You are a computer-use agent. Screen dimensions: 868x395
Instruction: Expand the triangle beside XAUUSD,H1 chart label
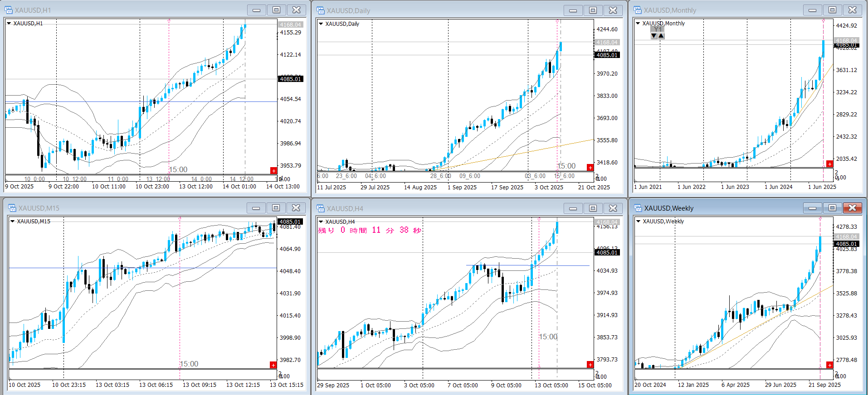click(9, 23)
